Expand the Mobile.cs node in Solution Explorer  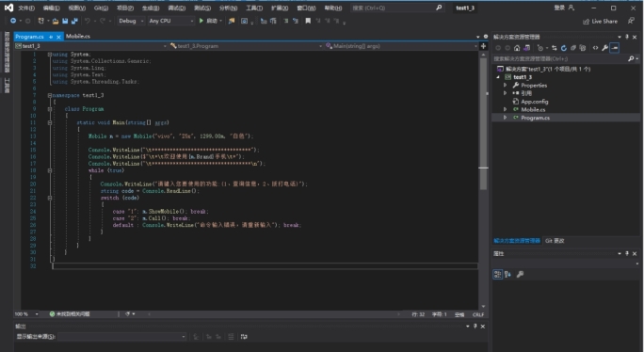click(x=506, y=109)
